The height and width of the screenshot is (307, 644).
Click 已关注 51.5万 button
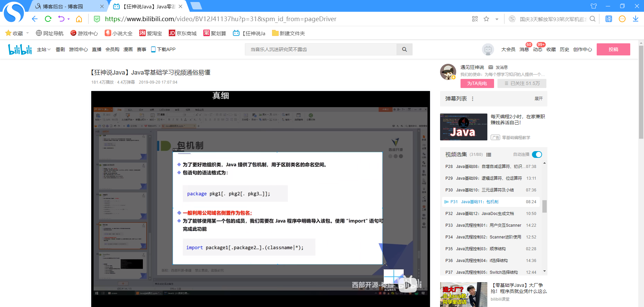[522, 83]
